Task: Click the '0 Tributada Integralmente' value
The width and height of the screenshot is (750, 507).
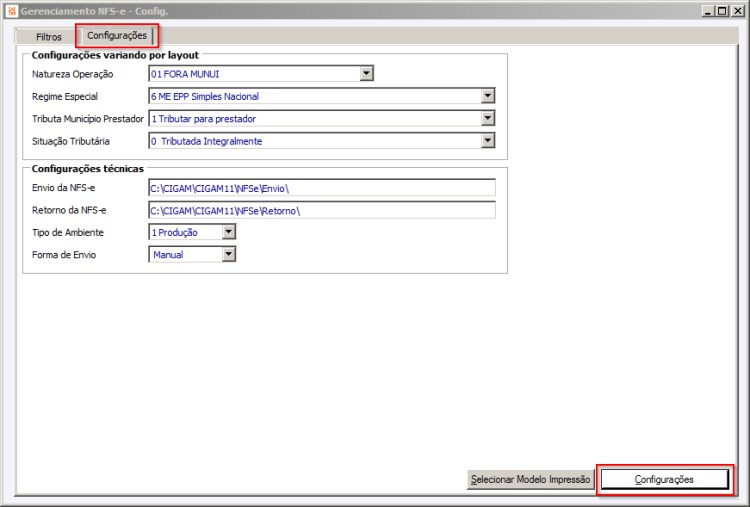Action: pos(206,141)
